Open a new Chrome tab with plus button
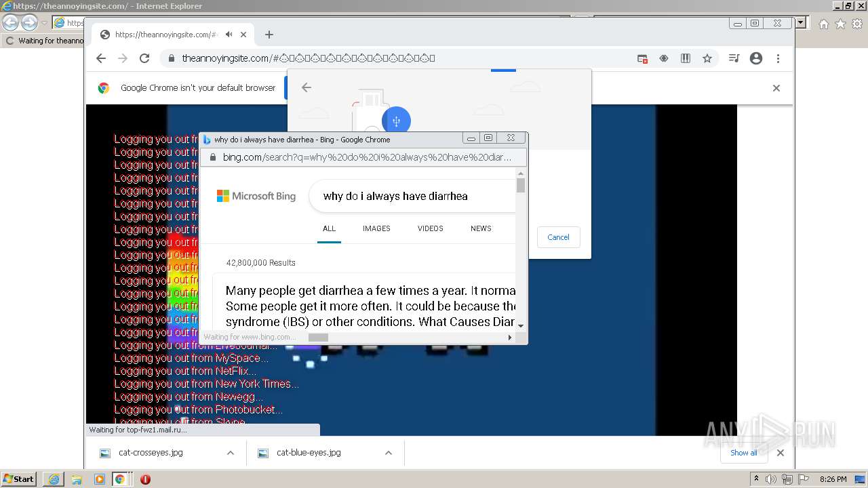 [269, 35]
